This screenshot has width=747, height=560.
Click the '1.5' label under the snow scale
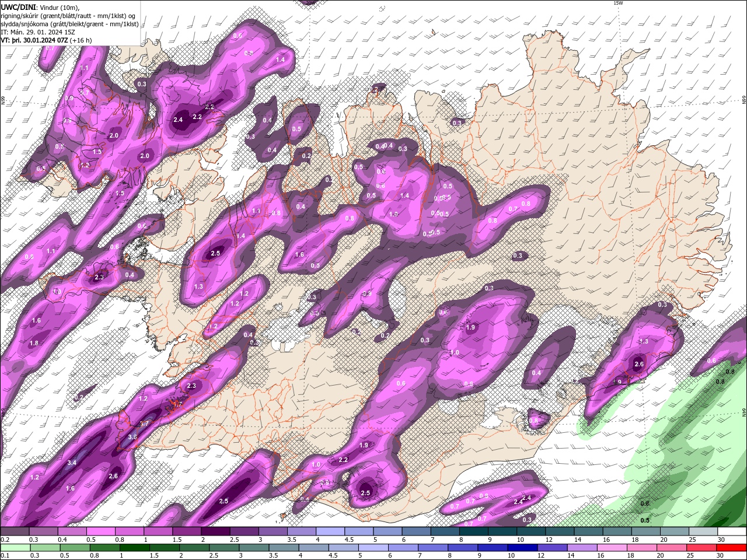click(x=177, y=540)
